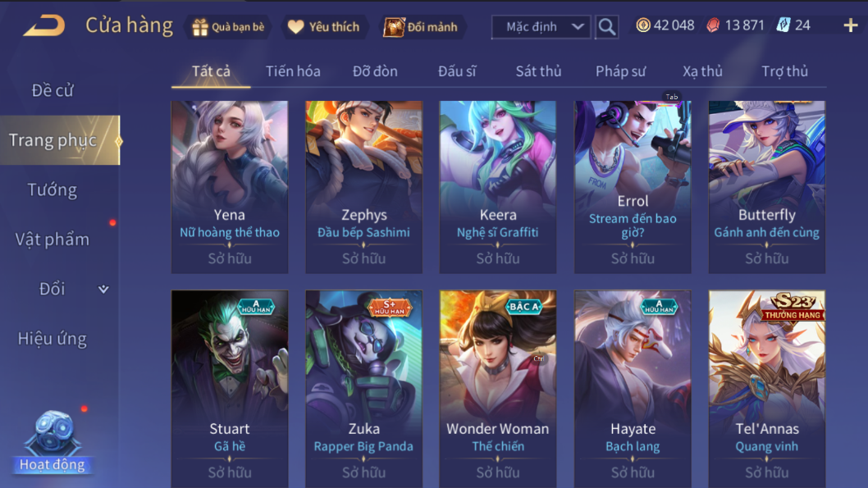The height and width of the screenshot is (488, 868).
Task: Open Đổi mảnh fragment exchange
Action: [421, 26]
